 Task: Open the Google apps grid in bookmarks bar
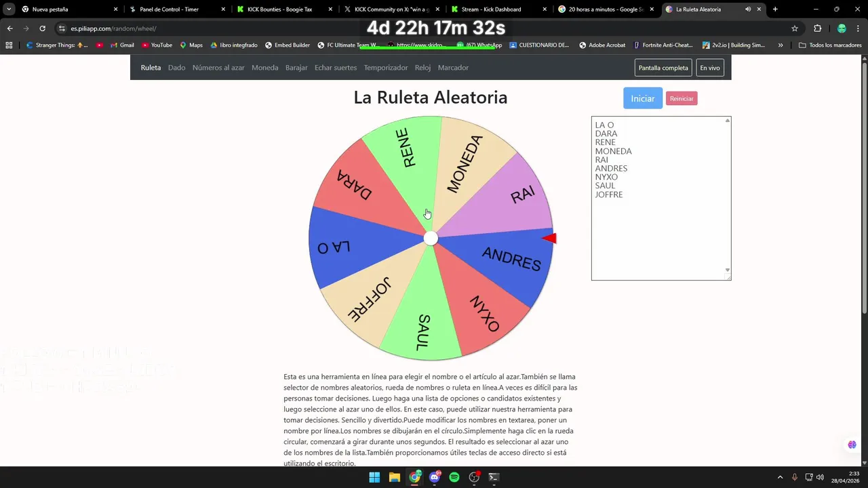[9, 45]
